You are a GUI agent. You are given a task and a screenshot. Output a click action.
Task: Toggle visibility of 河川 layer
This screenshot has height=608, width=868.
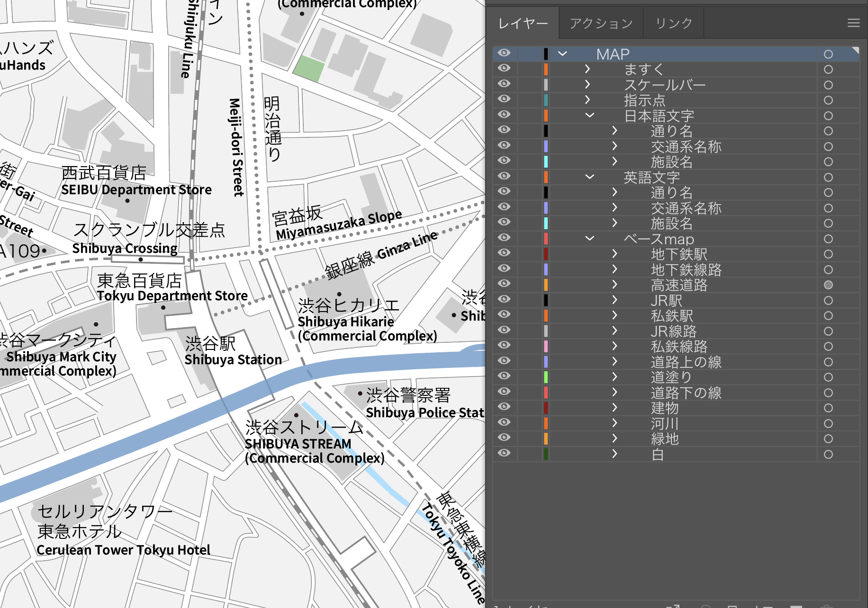pos(504,422)
